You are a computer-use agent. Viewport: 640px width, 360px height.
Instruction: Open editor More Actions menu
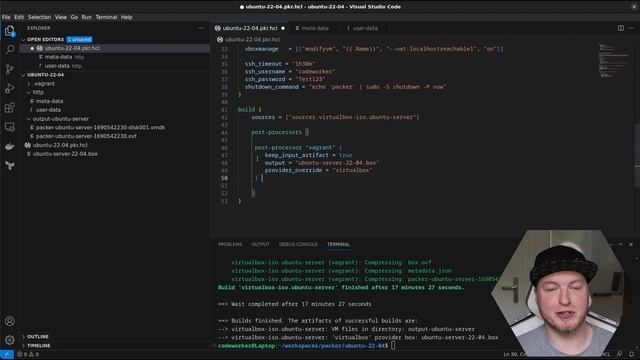(631, 28)
